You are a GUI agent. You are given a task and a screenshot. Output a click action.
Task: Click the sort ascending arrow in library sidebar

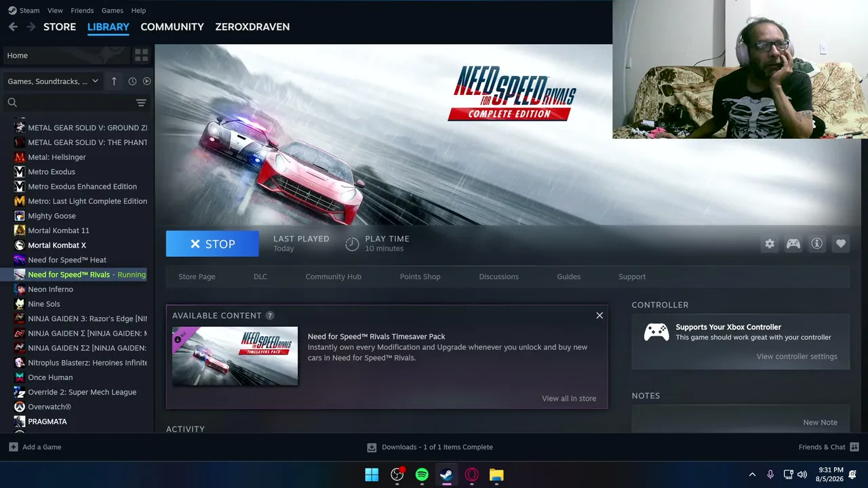(114, 81)
